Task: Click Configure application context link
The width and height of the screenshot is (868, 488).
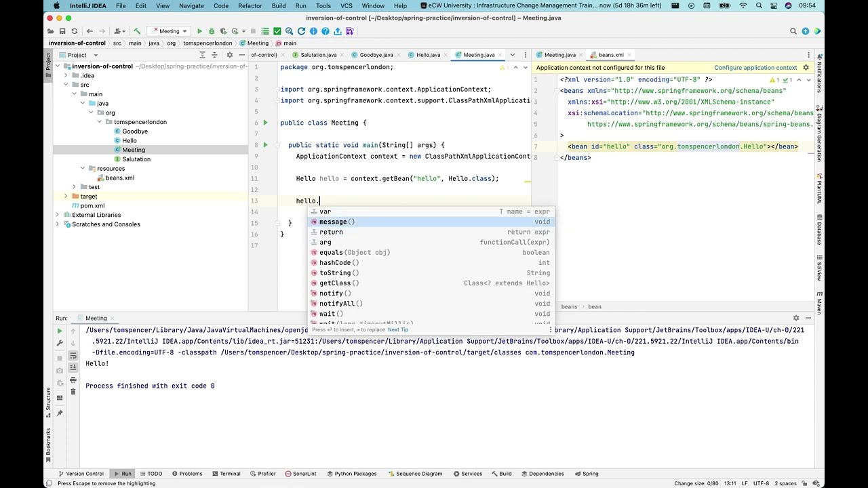Action: [755, 68]
